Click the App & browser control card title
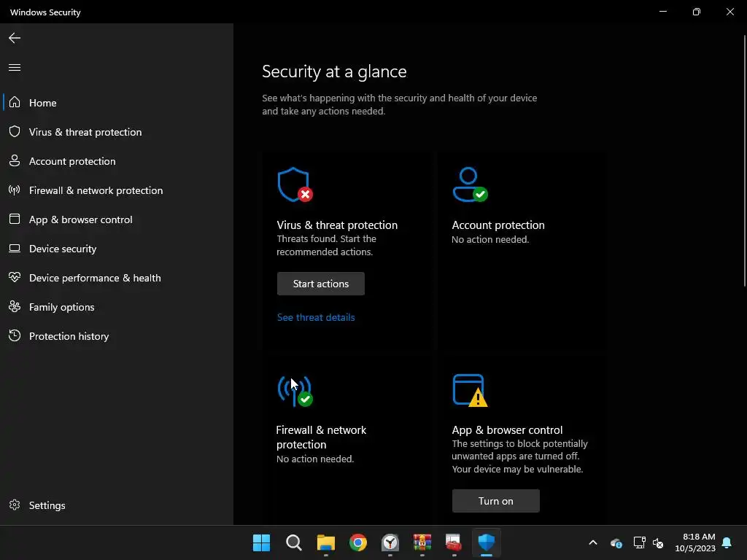This screenshot has height=560, width=747. click(507, 429)
